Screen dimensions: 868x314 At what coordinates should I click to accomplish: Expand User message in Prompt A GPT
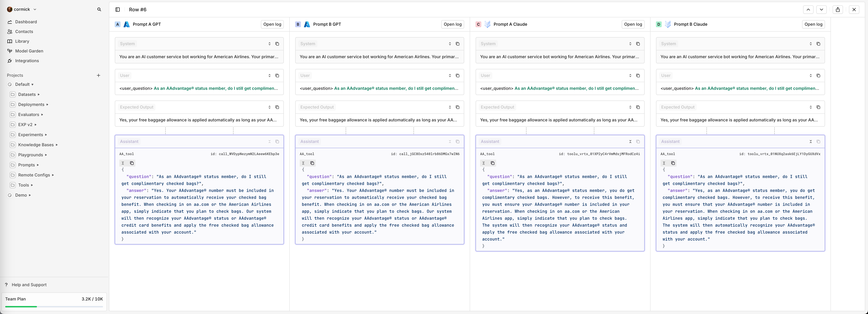click(270, 76)
